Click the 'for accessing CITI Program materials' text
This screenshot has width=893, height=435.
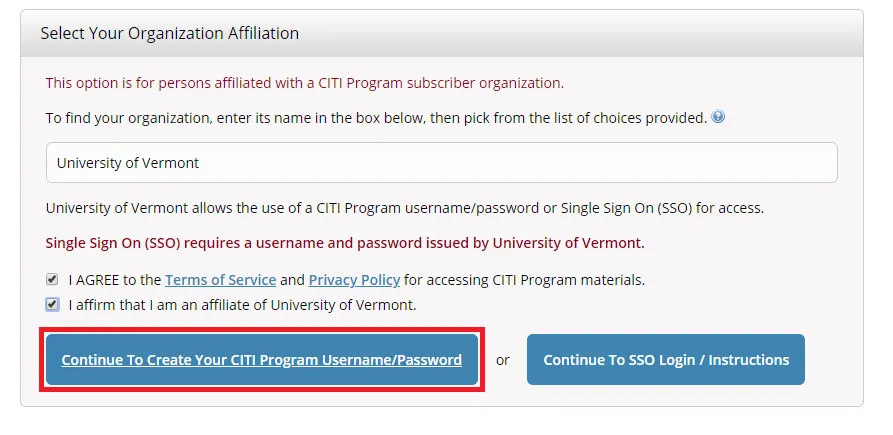(x=524, y=280)
